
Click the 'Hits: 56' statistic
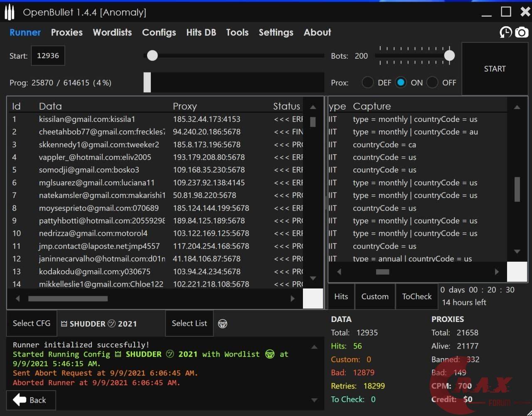[346, 346]
